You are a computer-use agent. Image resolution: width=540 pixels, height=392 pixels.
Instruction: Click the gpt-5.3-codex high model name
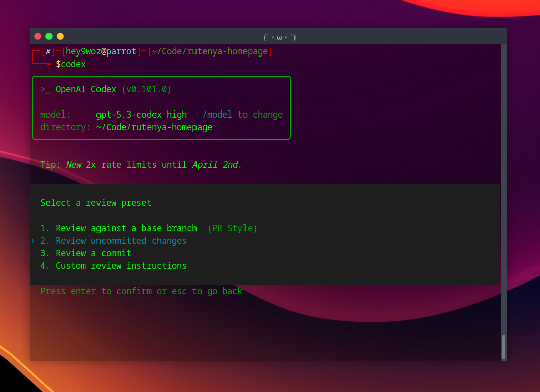(x=141, y=115)
